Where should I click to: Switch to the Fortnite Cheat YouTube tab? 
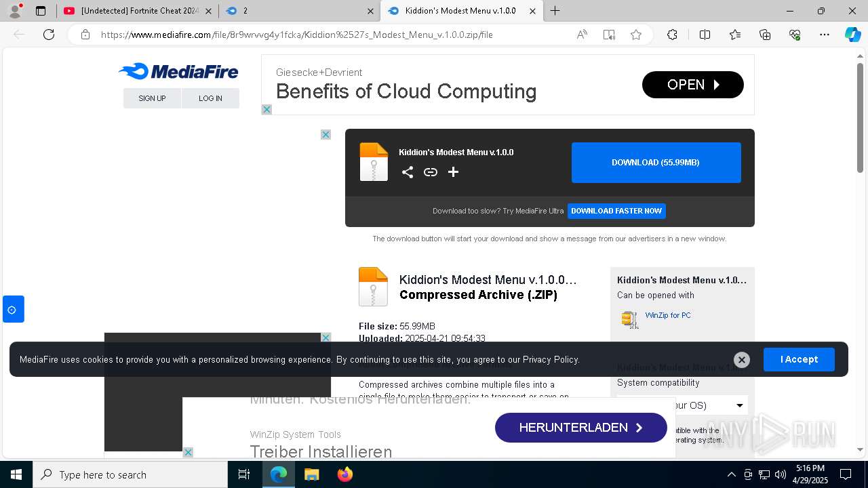[137, 11]
